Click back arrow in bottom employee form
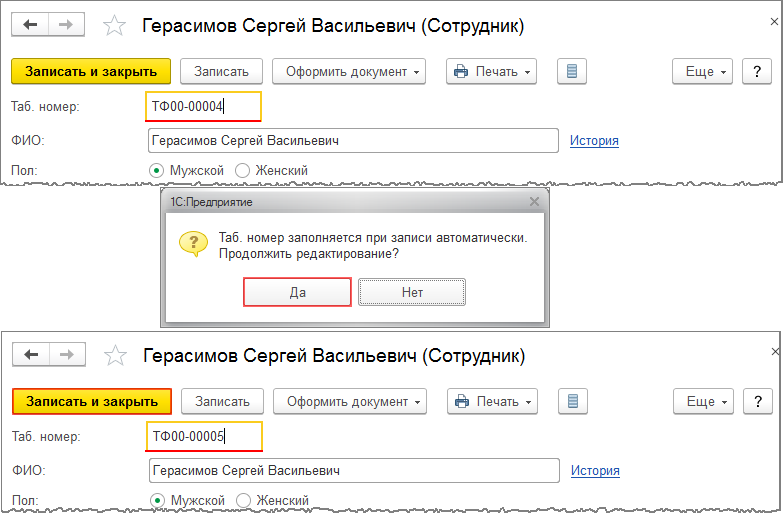 [x=31, y=355]
